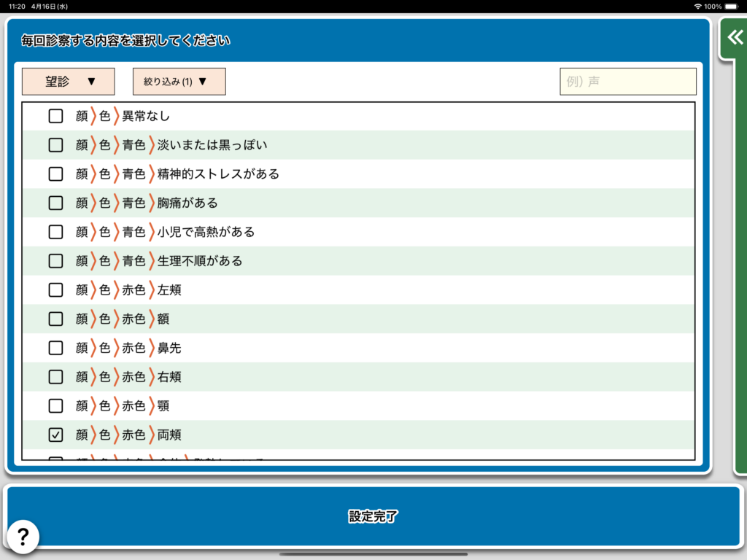Enable the 赤色 鼻先 checkbox
The height and width of the screenshot is (560, 747).
coord(55,348)
